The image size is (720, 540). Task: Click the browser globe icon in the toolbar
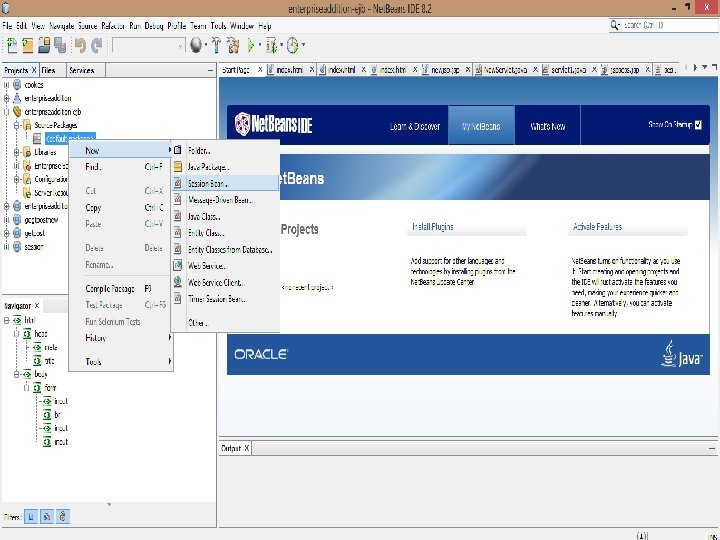click(x=196, y=45)
